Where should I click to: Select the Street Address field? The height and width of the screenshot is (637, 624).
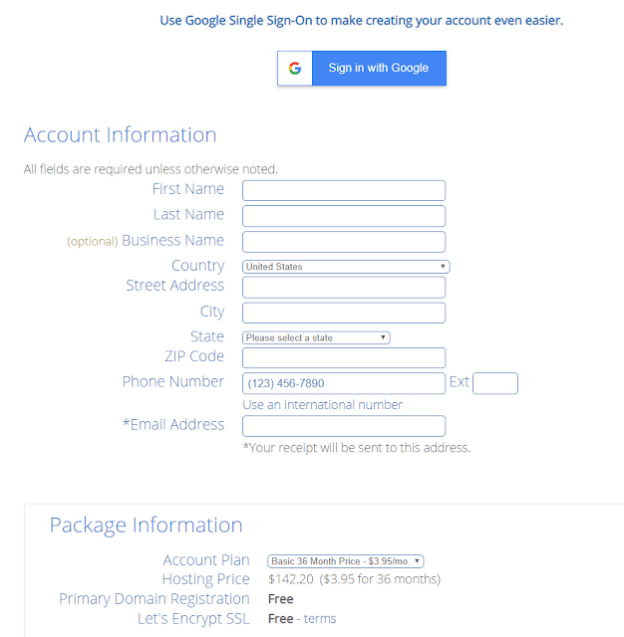344,287
